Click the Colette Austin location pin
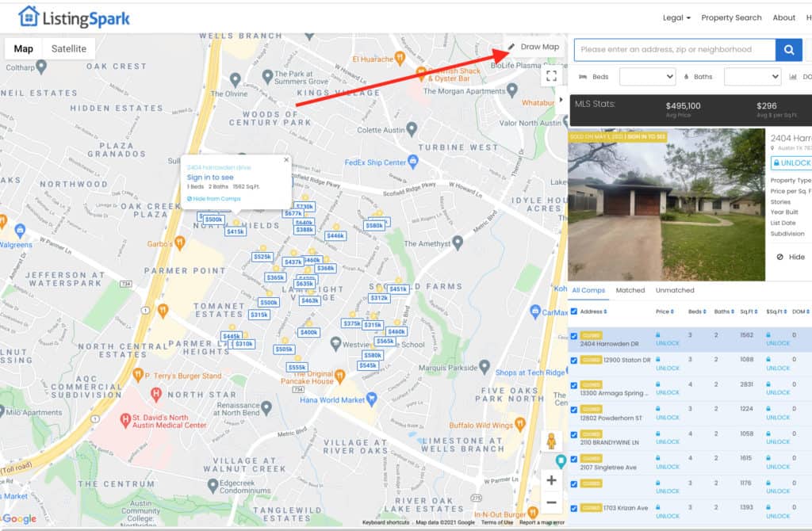 [412, 129]
